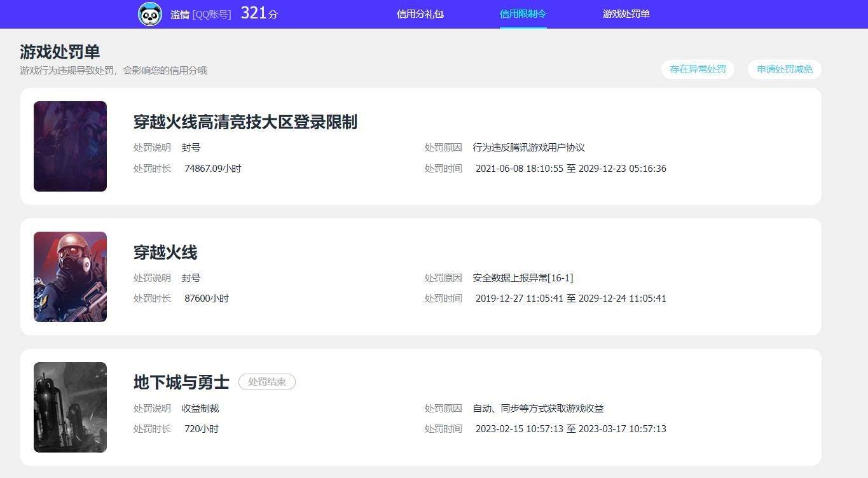Select title 穿越火线高清竞技大区登录限制
This screenshot has height=478, width=868.
point(245,122)
